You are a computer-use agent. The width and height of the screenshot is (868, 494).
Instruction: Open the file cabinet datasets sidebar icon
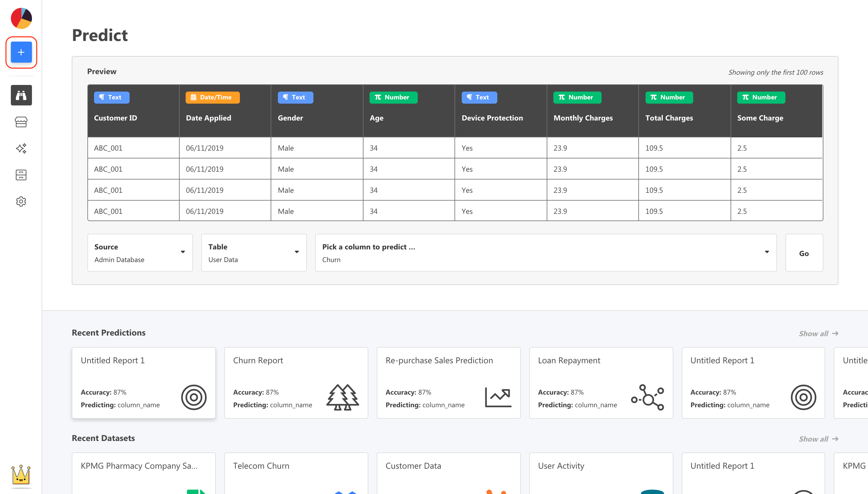pyautogui.click(x=21, y=175)
